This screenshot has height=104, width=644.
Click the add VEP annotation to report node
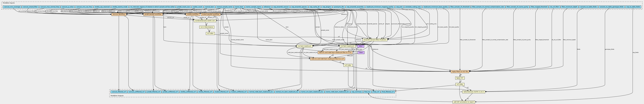pyautogui.click(x=464, y=102)
